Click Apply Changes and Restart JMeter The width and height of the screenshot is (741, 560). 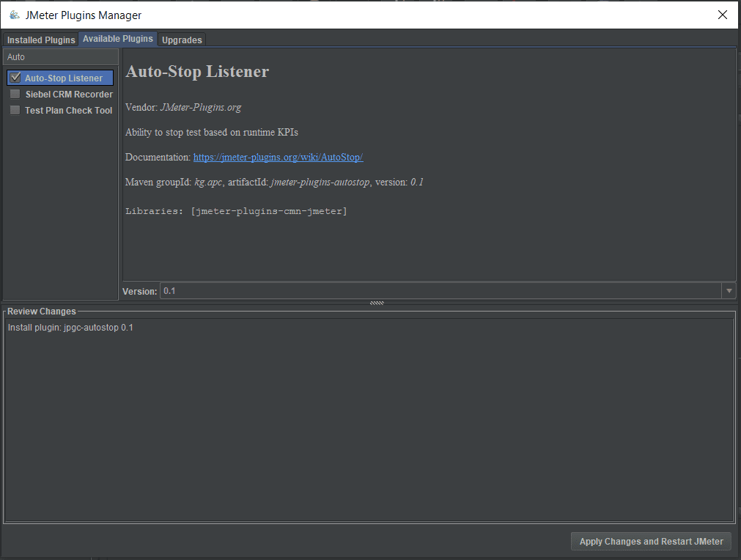(x=651, y=542)
